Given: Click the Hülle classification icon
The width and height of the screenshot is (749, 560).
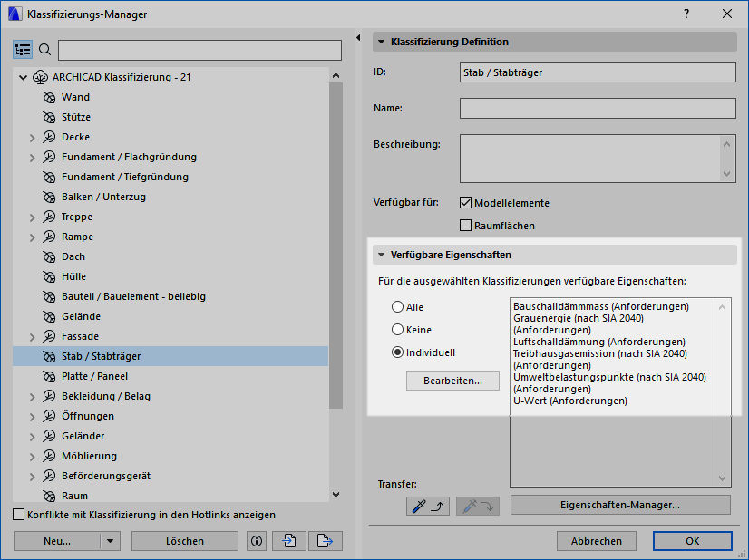Looking at the screenshot, I should click(49, 277).
